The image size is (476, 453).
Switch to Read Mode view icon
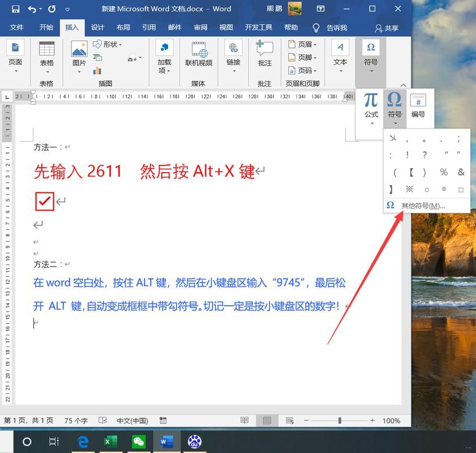click(x=245, y=420)
